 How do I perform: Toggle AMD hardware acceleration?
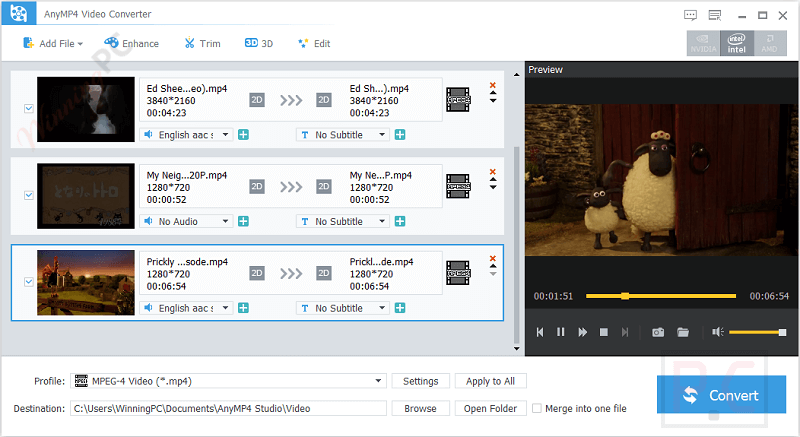pos(769,43)
